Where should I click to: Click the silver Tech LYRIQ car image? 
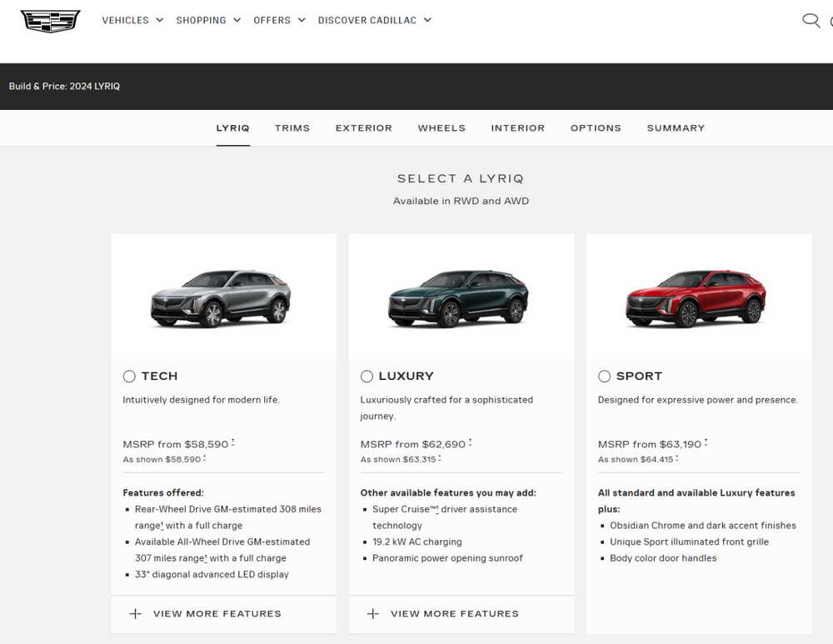click(222, 299)
